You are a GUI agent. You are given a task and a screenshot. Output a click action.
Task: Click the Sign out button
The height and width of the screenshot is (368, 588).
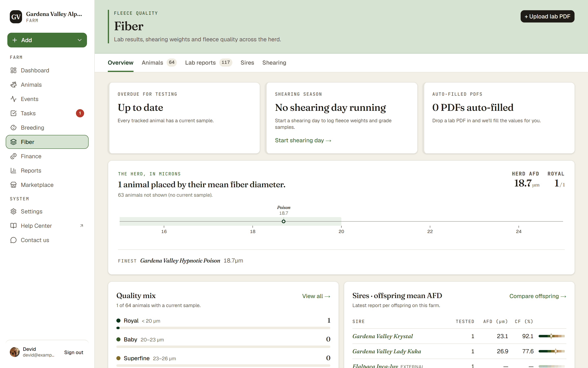tap(74, 352)
